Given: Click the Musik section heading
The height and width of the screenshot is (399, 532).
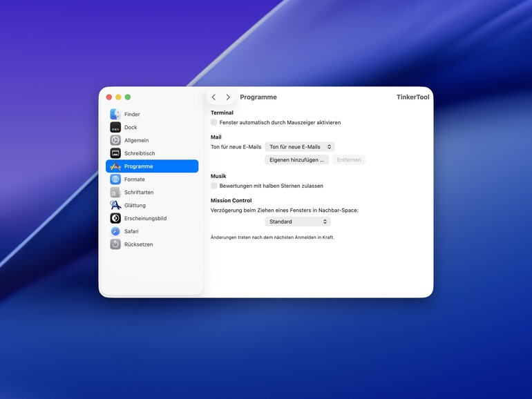Looking at the screenshot, I should tap(218, 176).
